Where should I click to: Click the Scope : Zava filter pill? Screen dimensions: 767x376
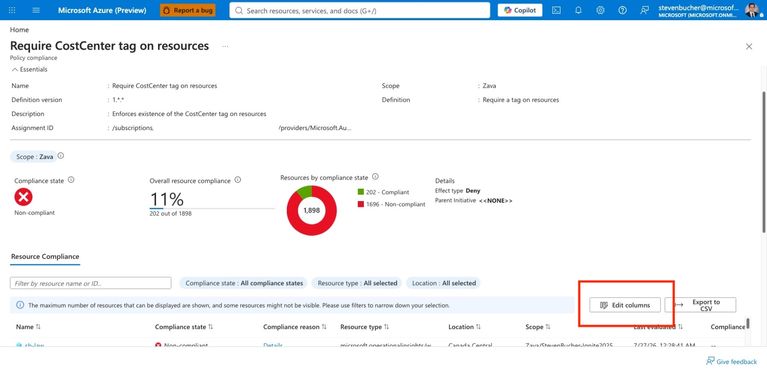coord(33,157)
